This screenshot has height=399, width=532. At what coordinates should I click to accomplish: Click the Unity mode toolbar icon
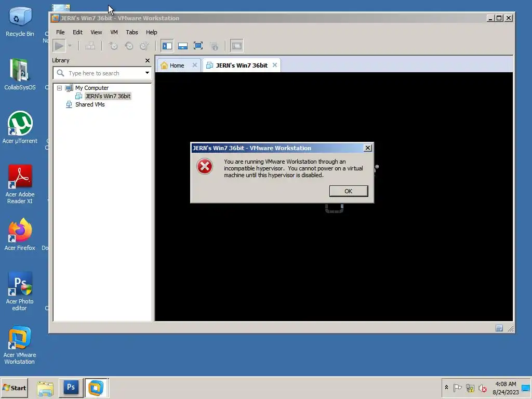[x=214, y=46]
